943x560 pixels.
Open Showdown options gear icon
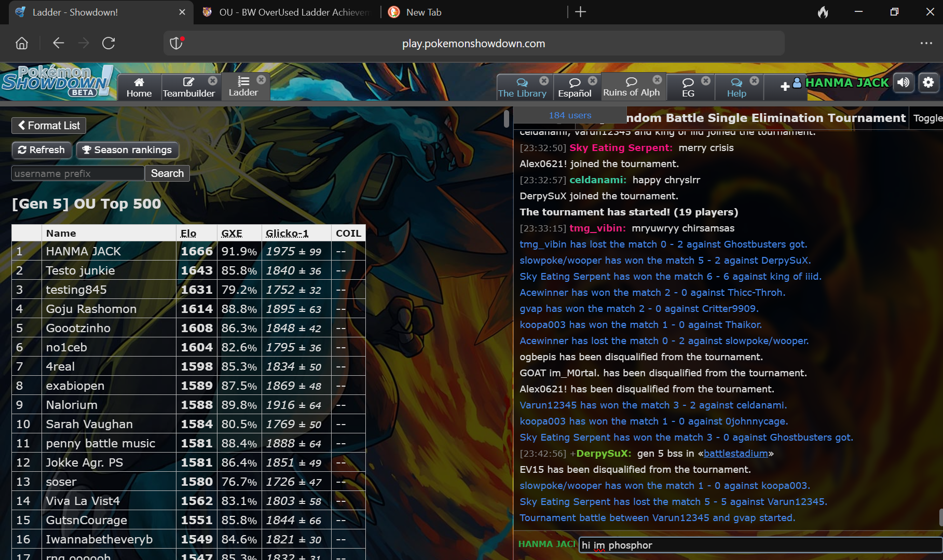(928, 83)
